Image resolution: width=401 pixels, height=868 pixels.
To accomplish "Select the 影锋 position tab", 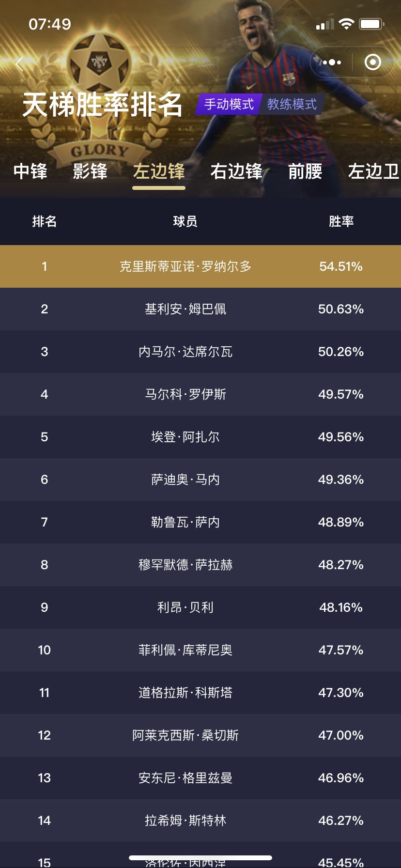I will coord(90,171).
